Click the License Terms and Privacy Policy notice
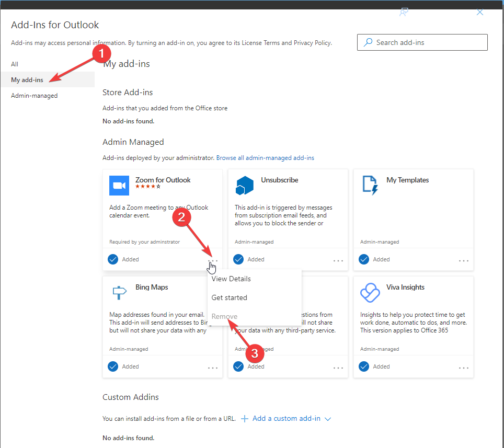The image size is (504, 448). coord(171,43)
